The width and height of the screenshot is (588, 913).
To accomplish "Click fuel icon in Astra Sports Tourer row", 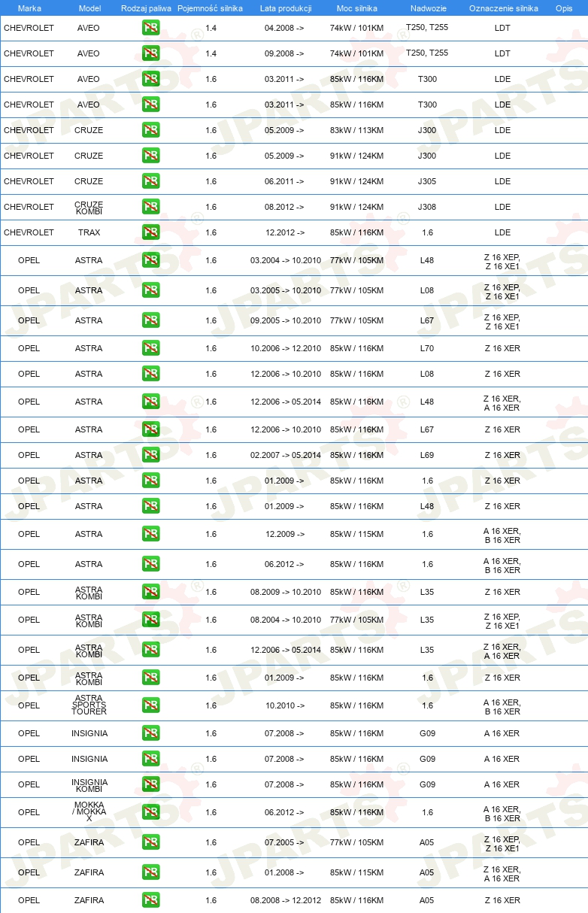I will pyautogui.click(x=150, y=705).
